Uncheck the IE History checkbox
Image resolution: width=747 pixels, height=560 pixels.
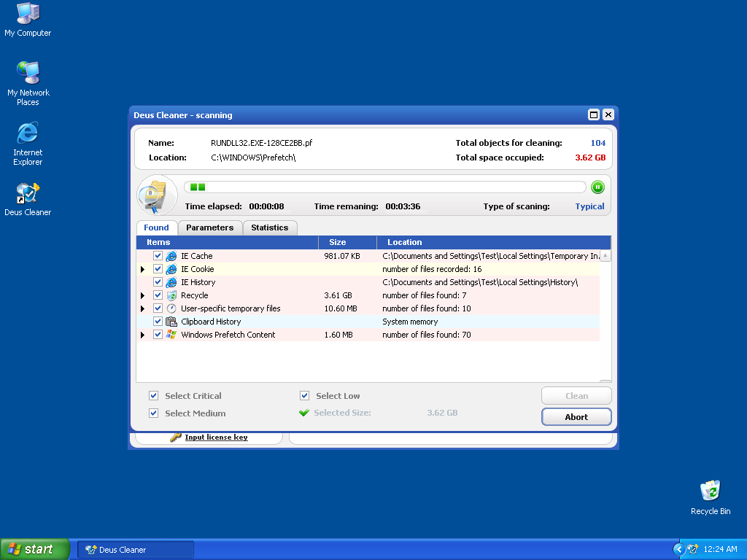tap(158, 282)
